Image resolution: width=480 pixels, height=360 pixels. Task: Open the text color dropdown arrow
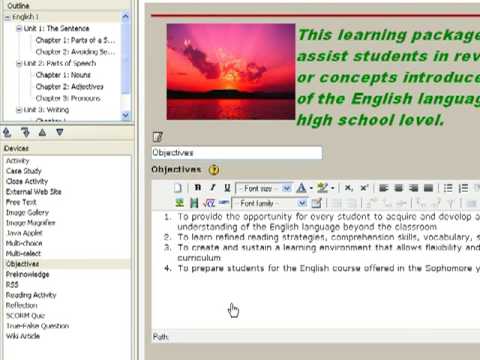point(311,188)
